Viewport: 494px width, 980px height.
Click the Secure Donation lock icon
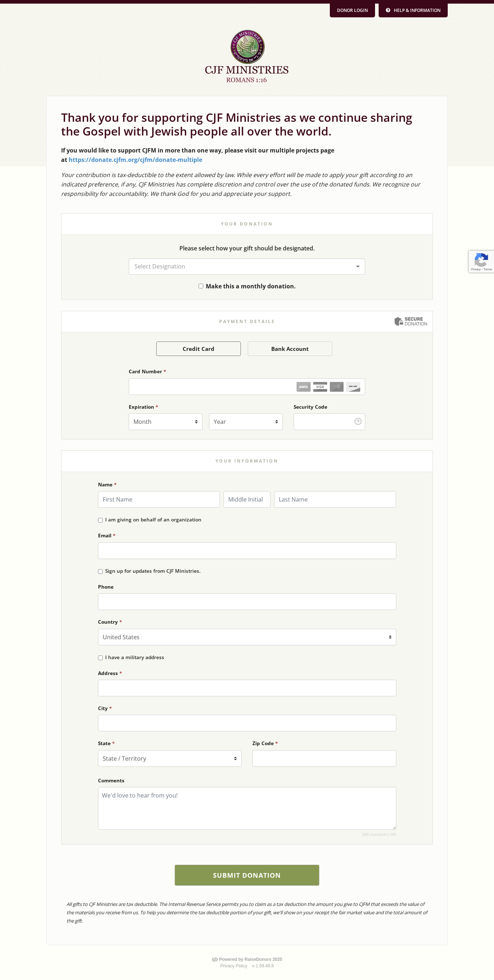click(399, 321)
